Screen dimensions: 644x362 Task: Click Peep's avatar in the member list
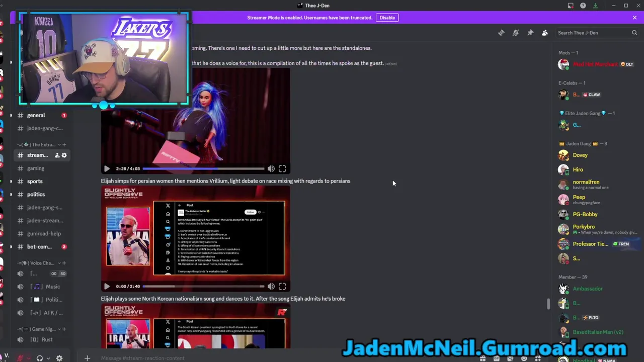point(563,200)
